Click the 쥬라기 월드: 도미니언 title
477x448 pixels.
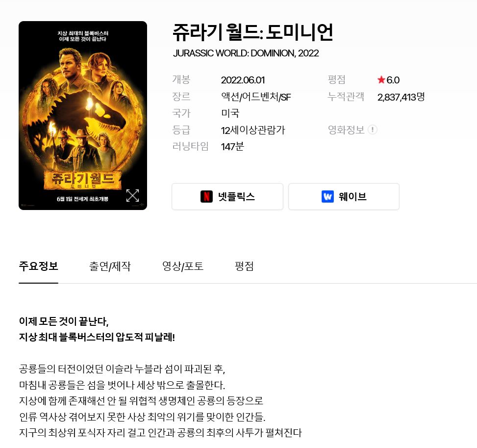click(253, 32)
